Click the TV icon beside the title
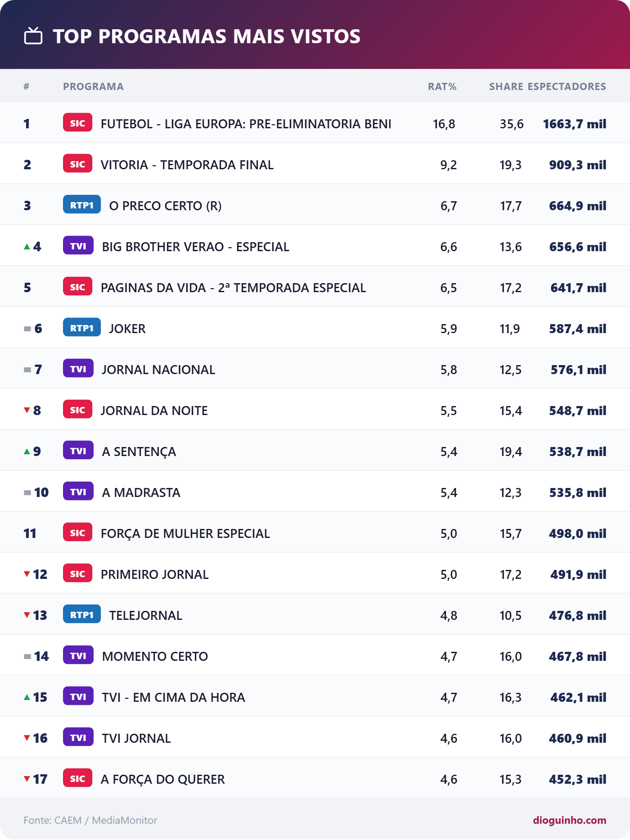Image resolution: width=630 pixels, height=840 pixels. point(33,36)
